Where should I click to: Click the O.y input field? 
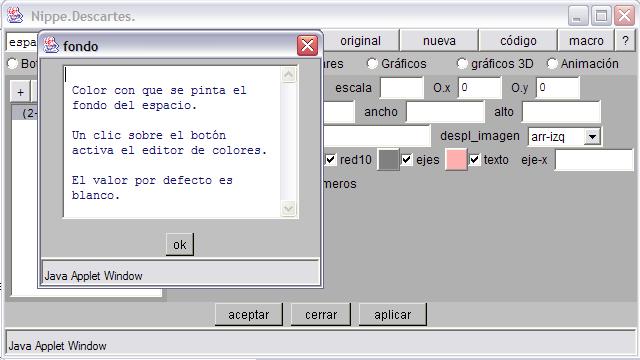[x=558, y=88]
